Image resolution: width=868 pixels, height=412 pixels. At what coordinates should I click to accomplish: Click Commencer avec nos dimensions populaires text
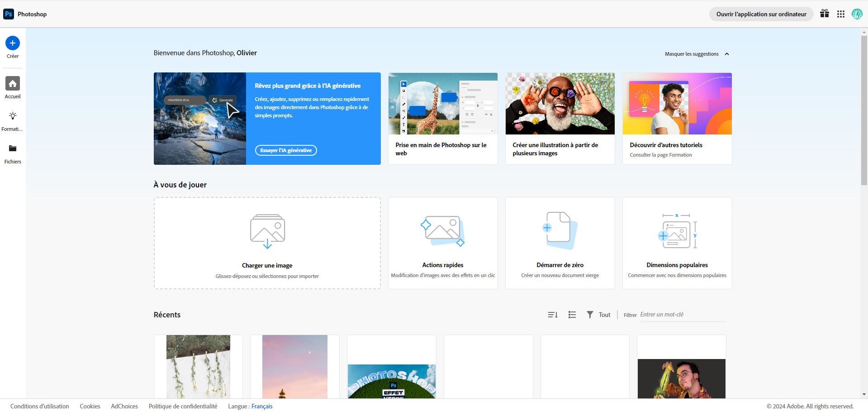coord(677,275)
